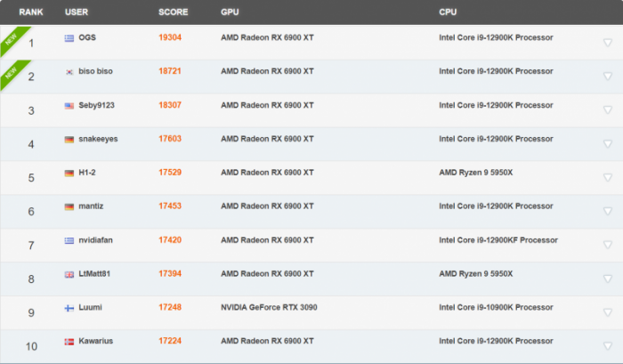This screenshot has height=364, width=623.
Task: Click the GPU column header
Action: pyautogui.click(x=230, y=12)
